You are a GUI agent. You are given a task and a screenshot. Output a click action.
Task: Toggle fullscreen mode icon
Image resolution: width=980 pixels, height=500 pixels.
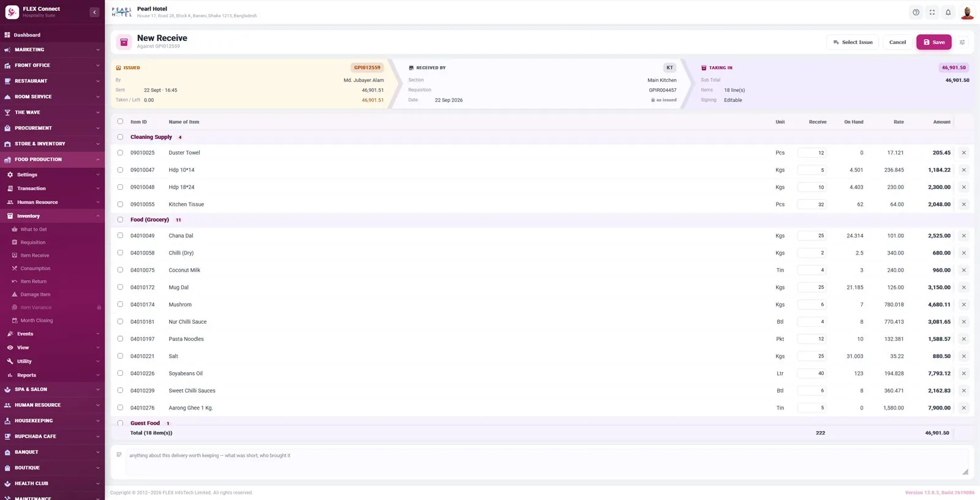pyautogui.click(x=932, y=12)
